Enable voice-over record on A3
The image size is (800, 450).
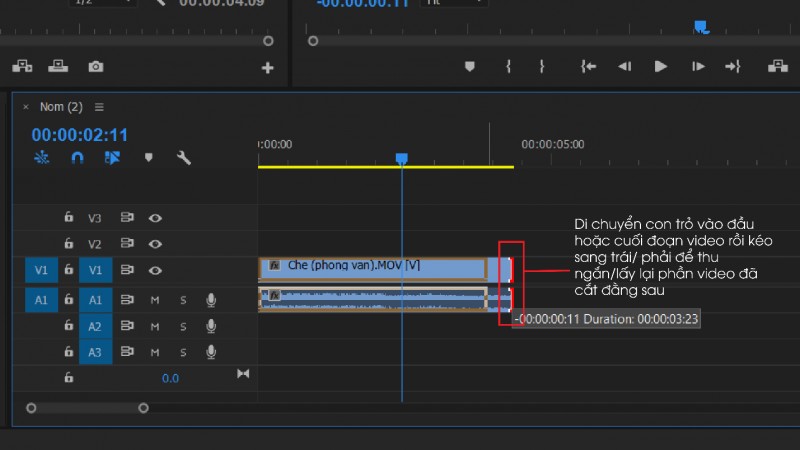211,352
